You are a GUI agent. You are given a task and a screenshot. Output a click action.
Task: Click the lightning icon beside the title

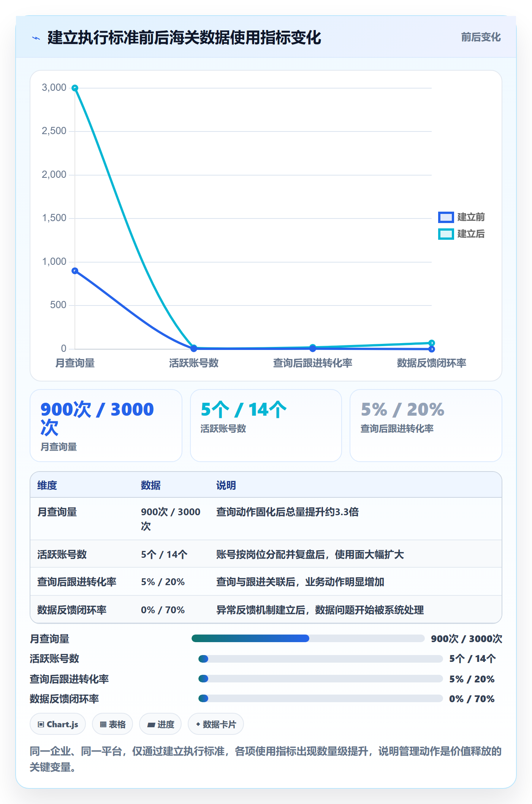click(36, 38)
